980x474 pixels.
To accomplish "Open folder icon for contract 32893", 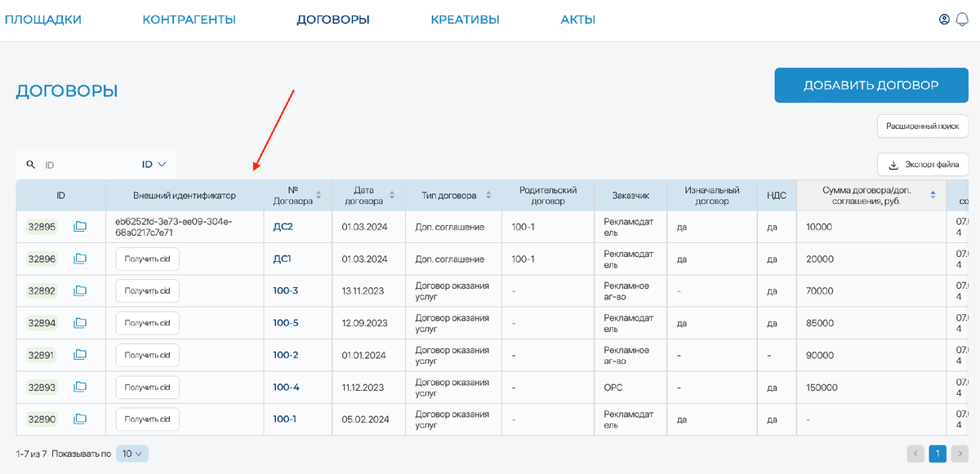I will 80,388.
